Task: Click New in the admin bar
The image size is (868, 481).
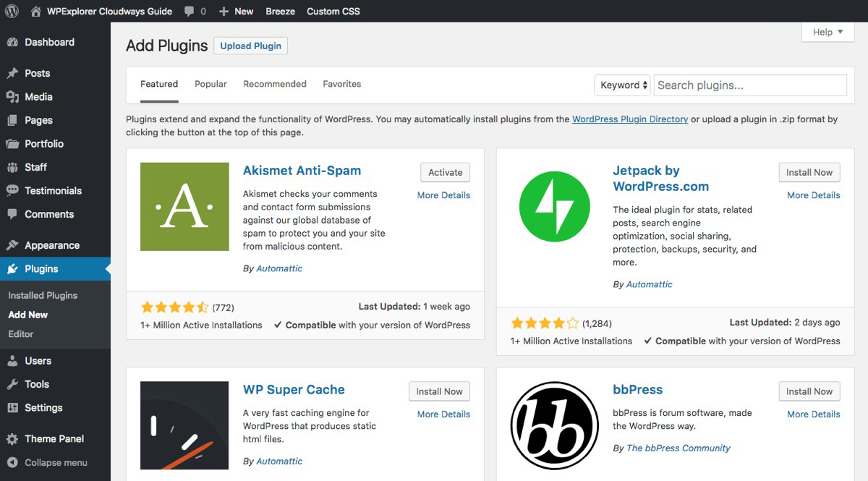Action: coord(244,12)
